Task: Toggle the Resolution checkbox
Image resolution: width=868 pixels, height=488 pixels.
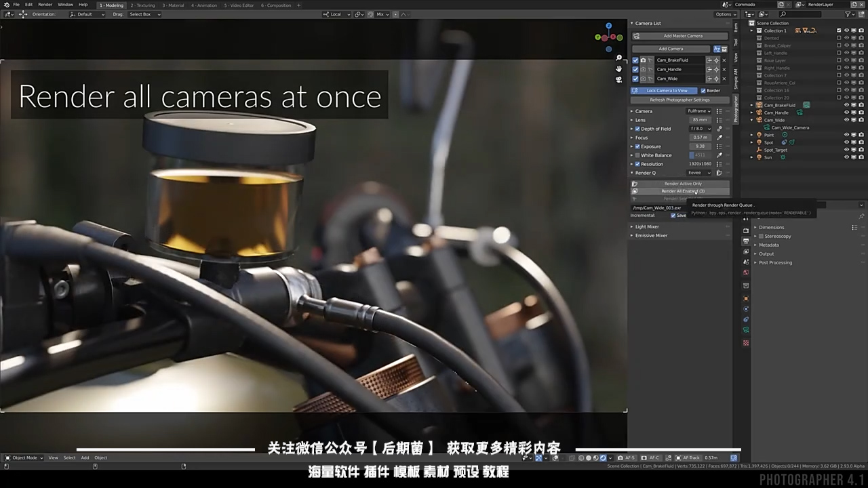Action: click(637, 164)
